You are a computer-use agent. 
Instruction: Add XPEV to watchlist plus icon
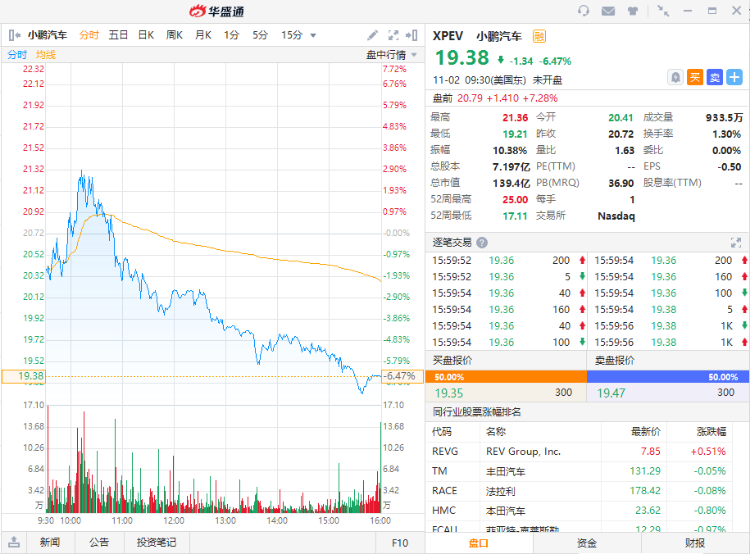[734, 77]
